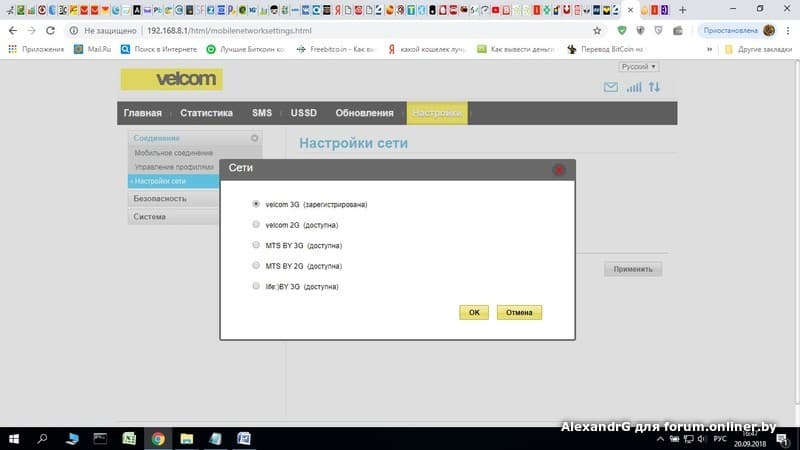Click the green shield extension icon
This screenshot has height=450, width=800.
621,31
